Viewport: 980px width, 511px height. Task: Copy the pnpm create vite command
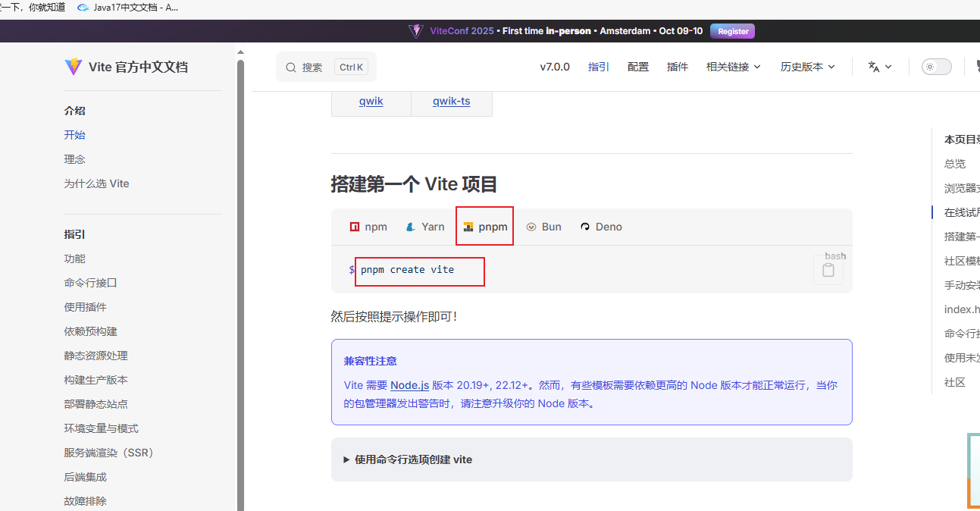pos(828,270)
